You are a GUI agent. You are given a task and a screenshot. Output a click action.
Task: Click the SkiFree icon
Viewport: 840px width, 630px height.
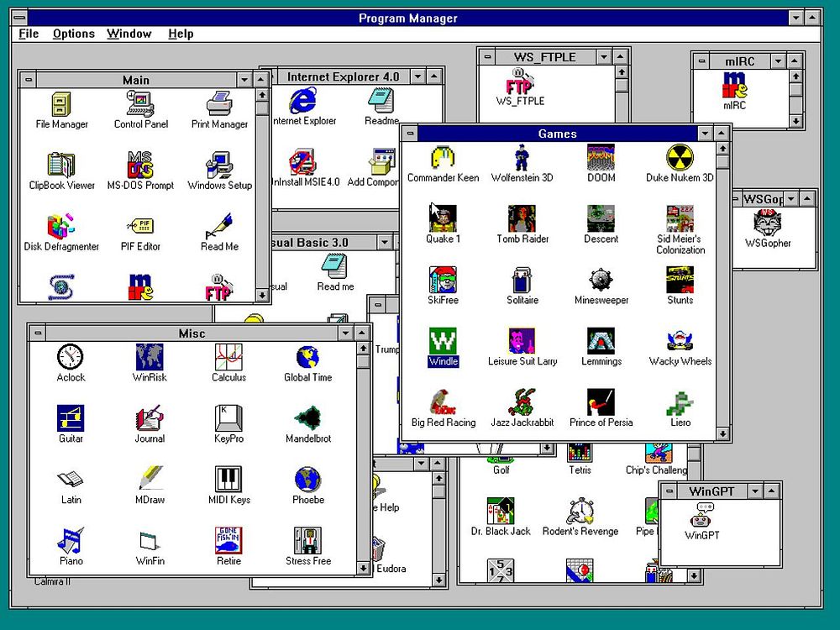click(x=443, y=280)
